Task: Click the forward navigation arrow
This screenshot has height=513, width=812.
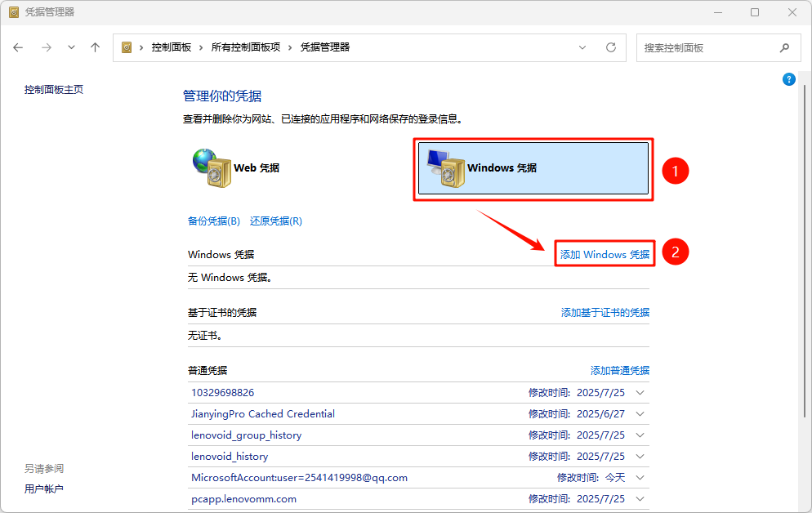Action: point(46,47)
